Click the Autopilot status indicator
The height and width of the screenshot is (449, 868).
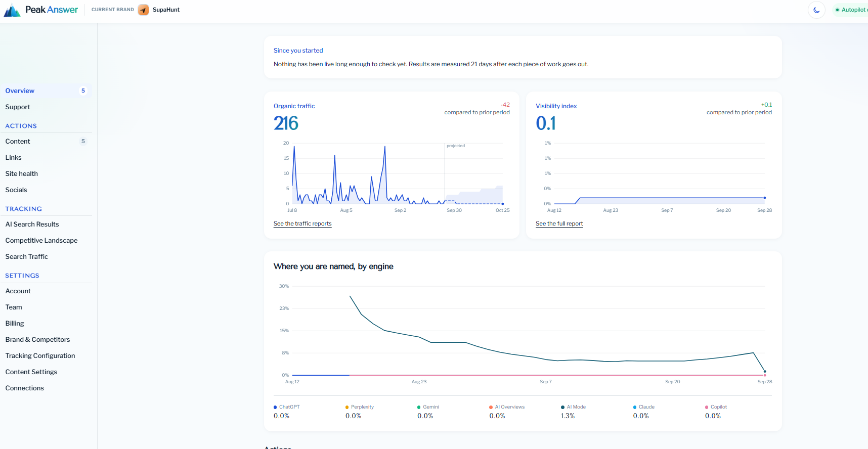pos(851,10)
